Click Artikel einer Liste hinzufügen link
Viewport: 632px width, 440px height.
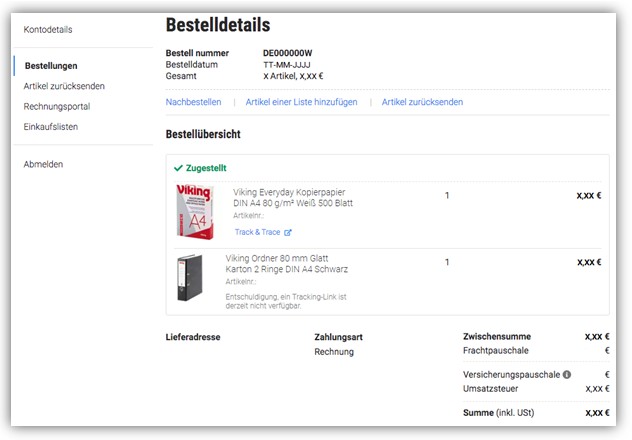[x=301, y=102]
